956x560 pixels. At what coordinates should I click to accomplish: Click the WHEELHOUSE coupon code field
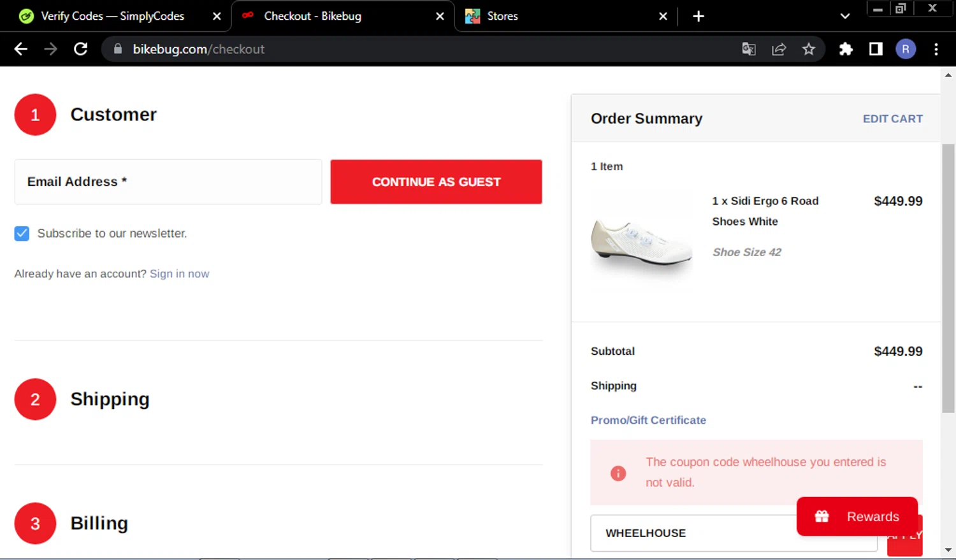pos(734,533)
